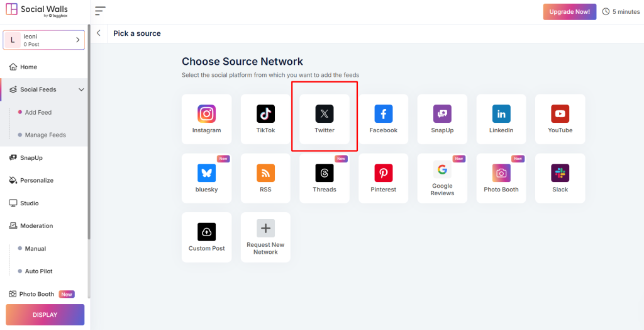Pick the Photo Booth camera tile icon
The height and width of the screenshot is (330, 644).
[x=501, y=173]
